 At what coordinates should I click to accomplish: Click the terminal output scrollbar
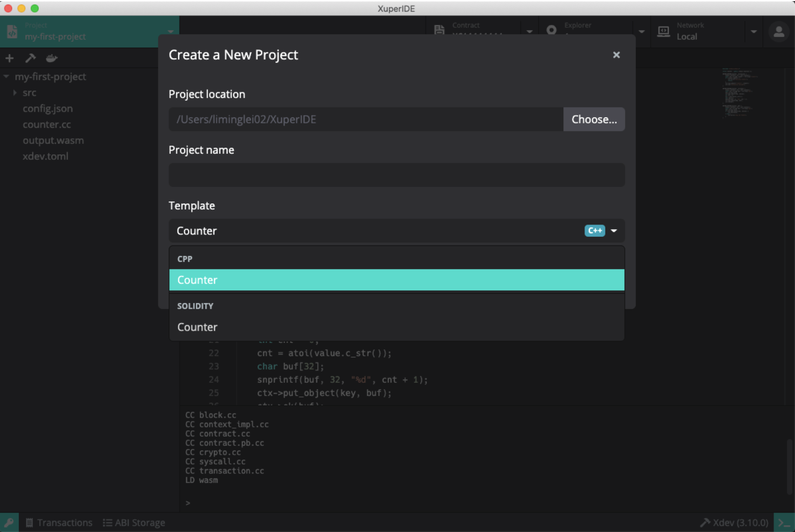(x=791, y=466)
